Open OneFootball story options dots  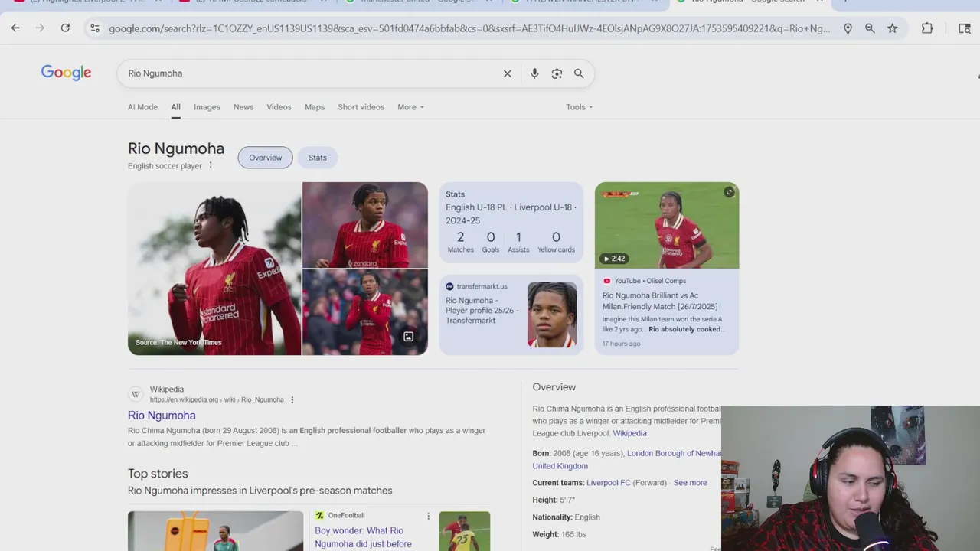(x=428, y=516)
